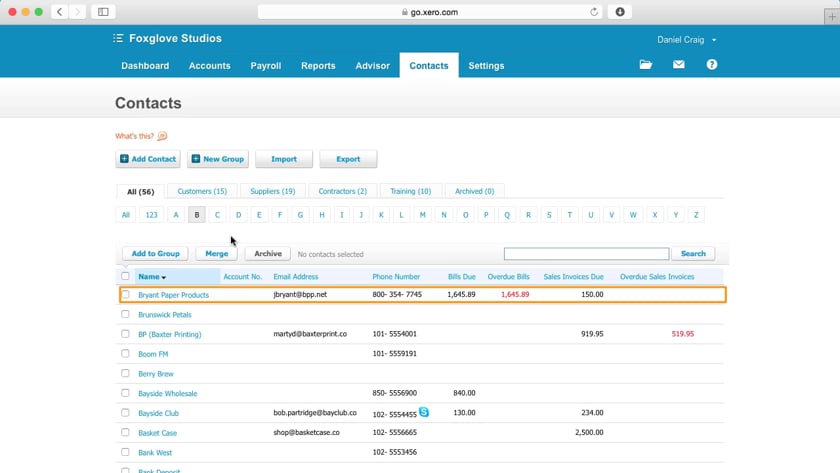Show Safari downloads icon
Viewport: 840px width, 473px height.
[620, 12]
